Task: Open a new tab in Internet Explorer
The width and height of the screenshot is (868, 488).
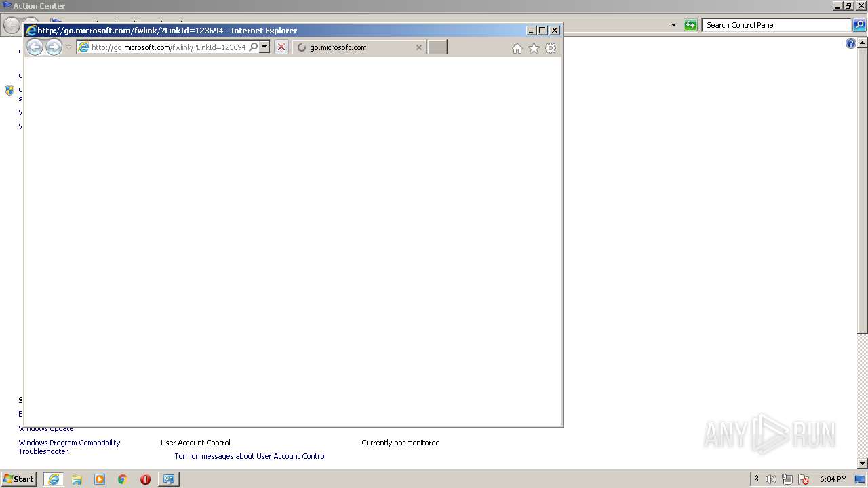Action: 437,47
